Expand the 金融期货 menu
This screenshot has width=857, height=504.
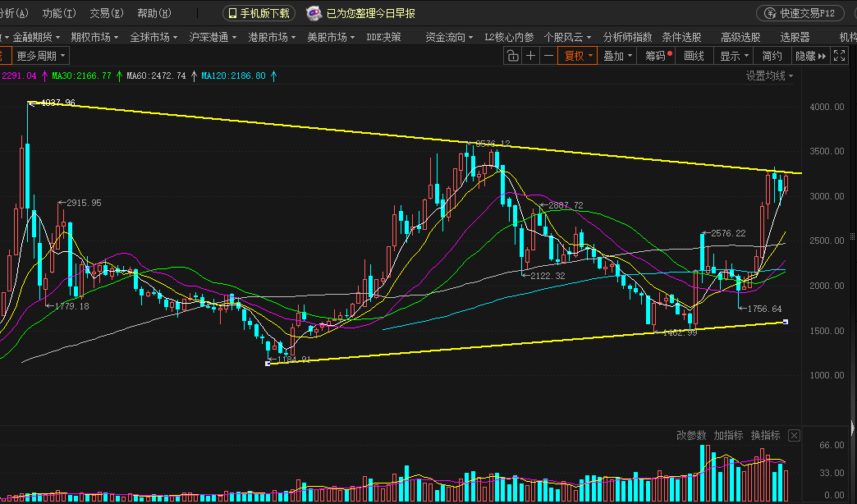click(x=36, y=37)
